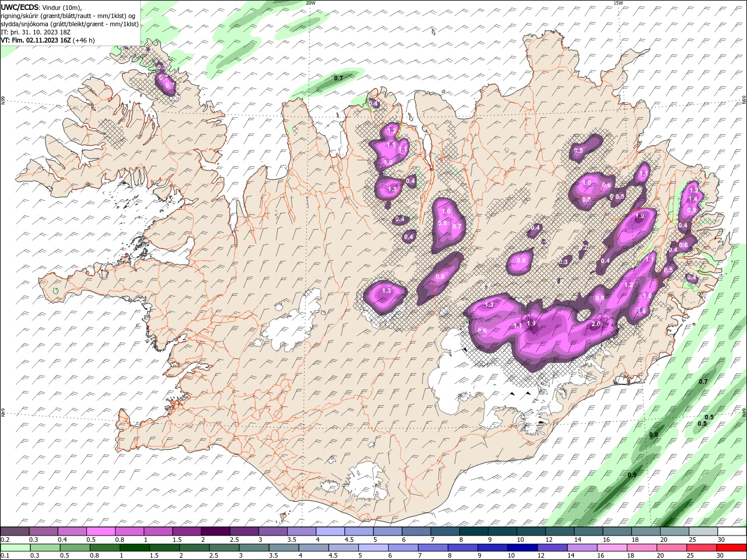This screenshot has width=747, height=560.
Task: Click the '0.1' label in the rain legend
Action: pyautogui.click(x=4, y=556)
